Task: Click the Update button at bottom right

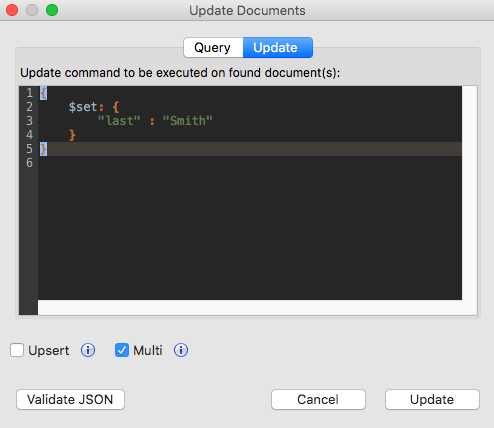Action: pyautogui.click(x=432, y=399)
